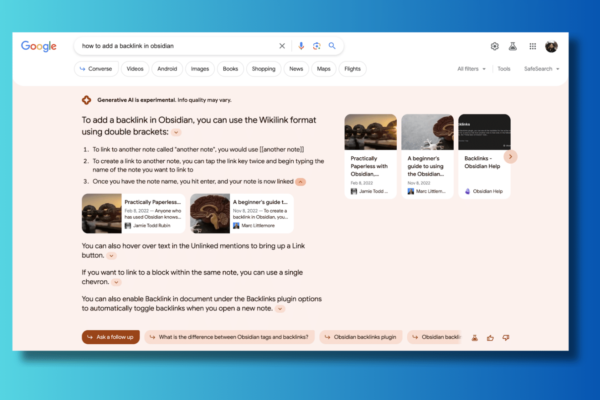This screenshot has height=400, width=600.
Task: Open the account profile avatar
Action: 551,46
